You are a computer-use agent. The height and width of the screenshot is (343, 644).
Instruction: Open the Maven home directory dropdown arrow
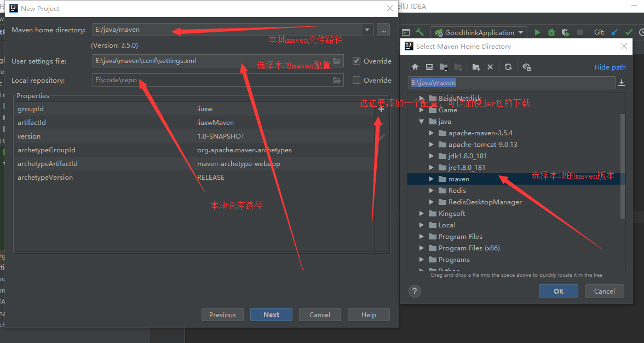tap(367, 30)
